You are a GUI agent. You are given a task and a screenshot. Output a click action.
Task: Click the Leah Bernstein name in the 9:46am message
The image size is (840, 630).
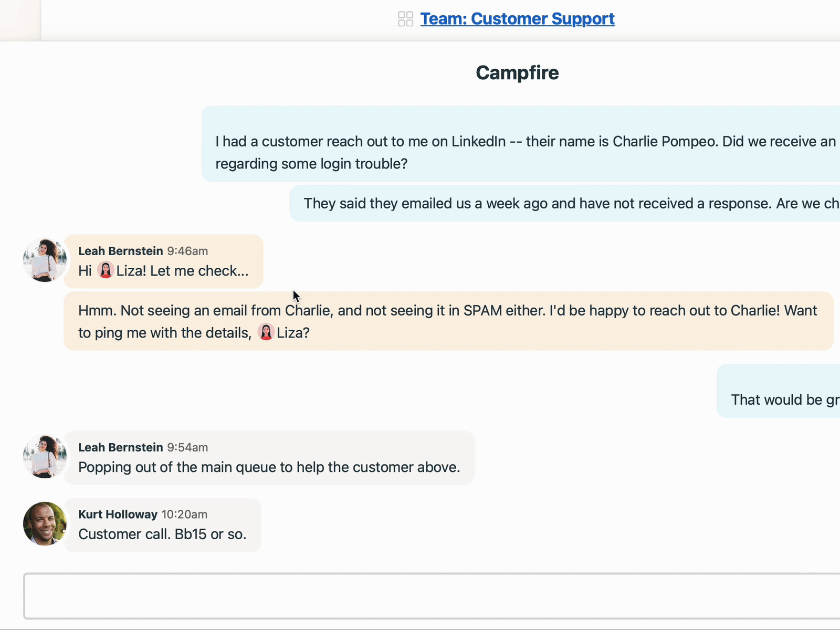(x=120, y=251)
